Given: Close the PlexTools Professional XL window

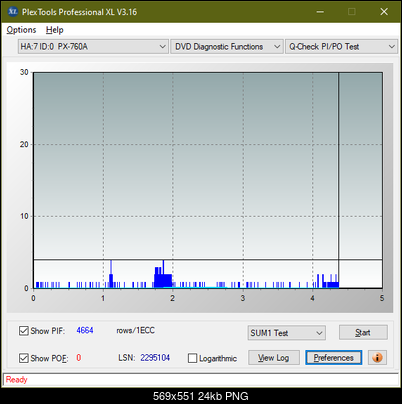Looking at the screenshot, I should coord(384,12).
